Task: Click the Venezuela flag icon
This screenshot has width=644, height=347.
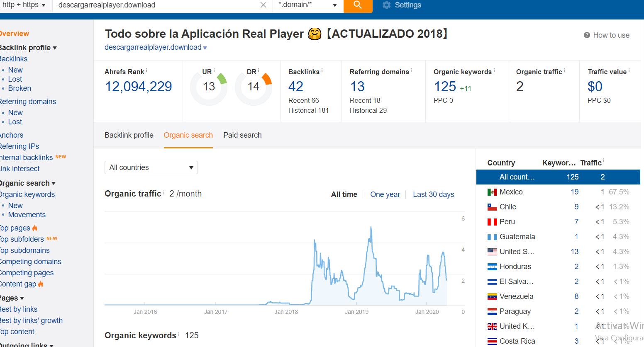Action: 492,296
